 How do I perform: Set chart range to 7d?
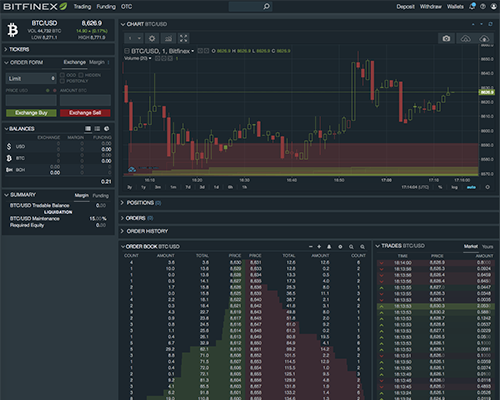tap(188, 187)
